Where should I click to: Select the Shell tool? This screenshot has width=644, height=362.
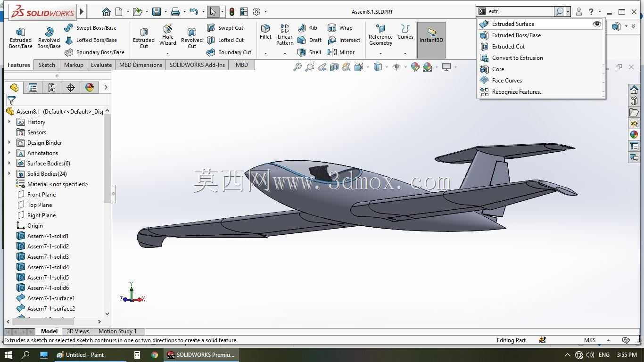pos(309,52)
